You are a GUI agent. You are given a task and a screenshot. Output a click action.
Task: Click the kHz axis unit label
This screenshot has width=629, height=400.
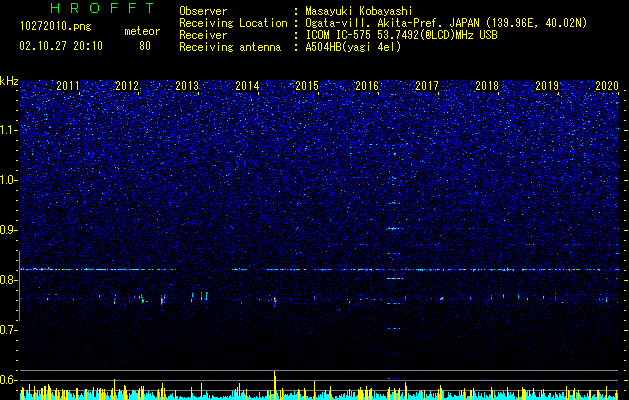(x=9, y=81)
